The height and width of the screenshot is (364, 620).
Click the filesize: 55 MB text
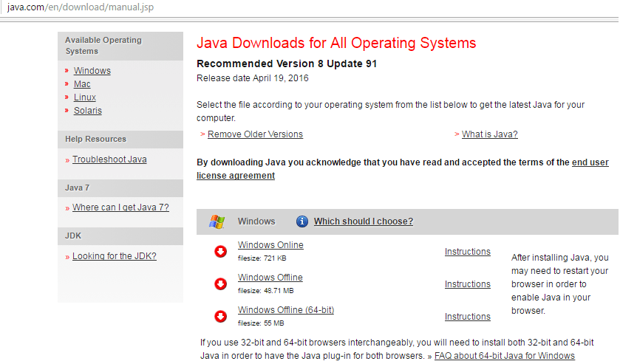pyautogui.click(x=261, y=323)
